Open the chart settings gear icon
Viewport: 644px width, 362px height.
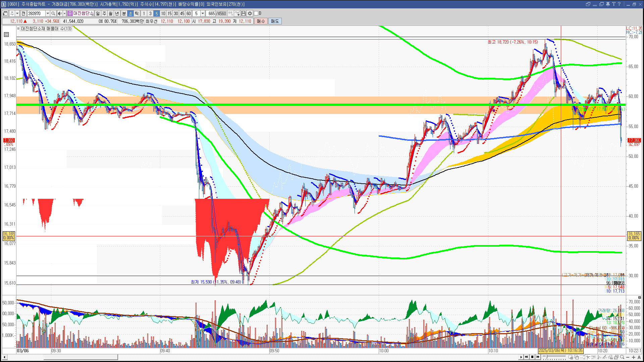point(250,13)
